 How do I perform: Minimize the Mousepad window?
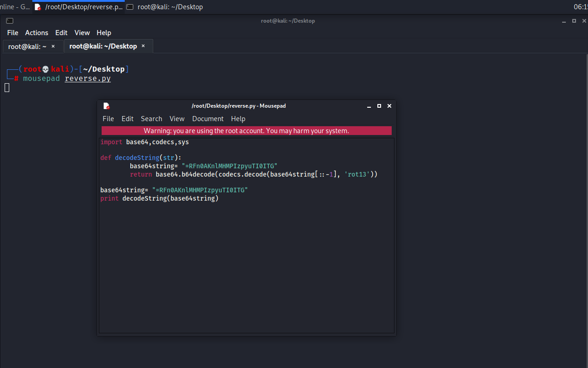click(x=369, y=106)
